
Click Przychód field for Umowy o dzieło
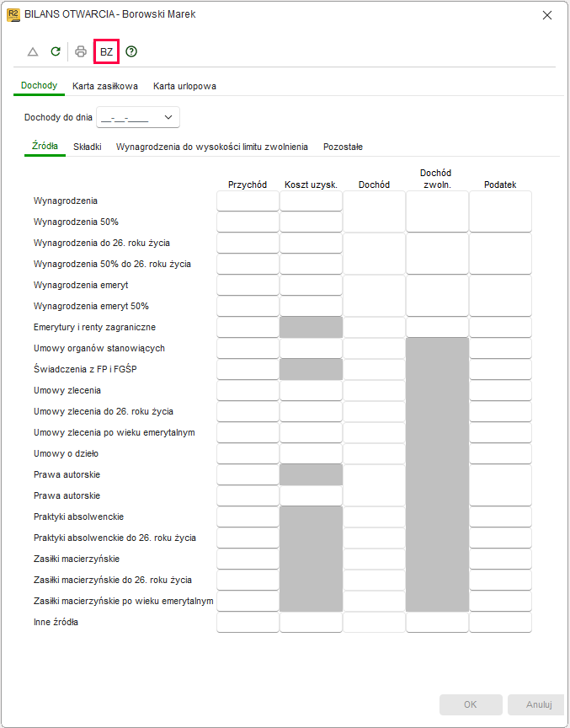(248, 453)
